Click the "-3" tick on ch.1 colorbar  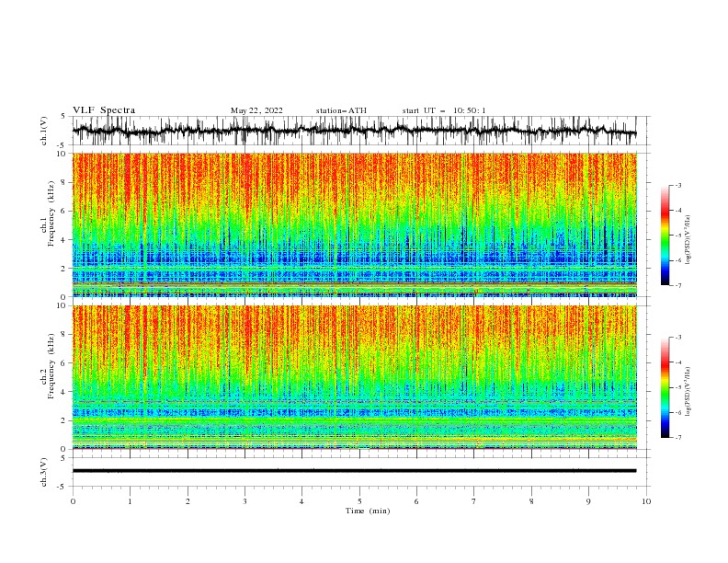click(678, 185)
